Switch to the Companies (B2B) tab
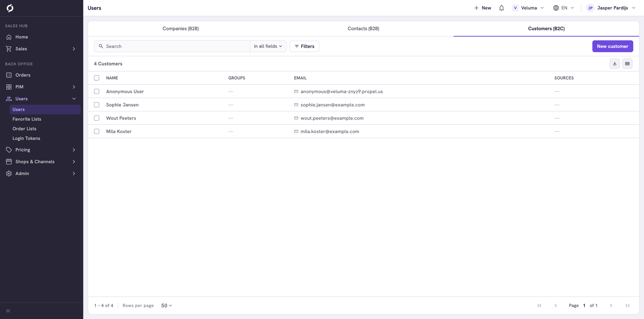 click(x=181, y=28)
